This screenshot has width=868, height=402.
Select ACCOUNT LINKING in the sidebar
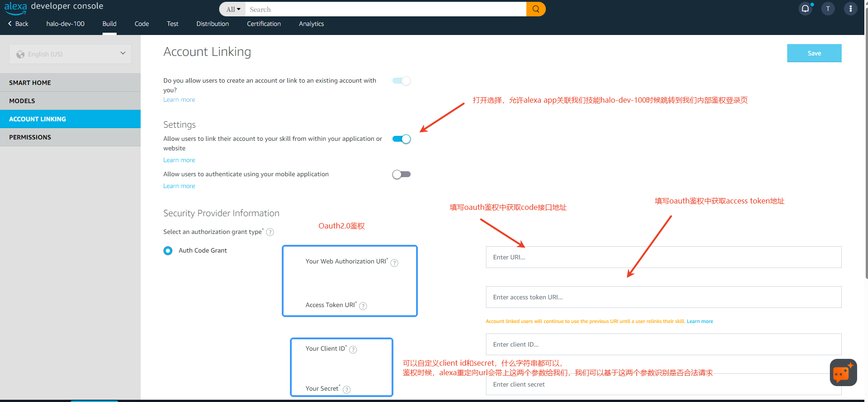pyautogui.click(x=70, y=119)
